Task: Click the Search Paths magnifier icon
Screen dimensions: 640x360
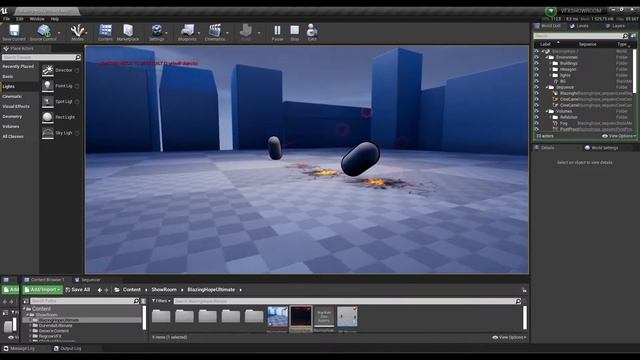Action: [136, 301]
